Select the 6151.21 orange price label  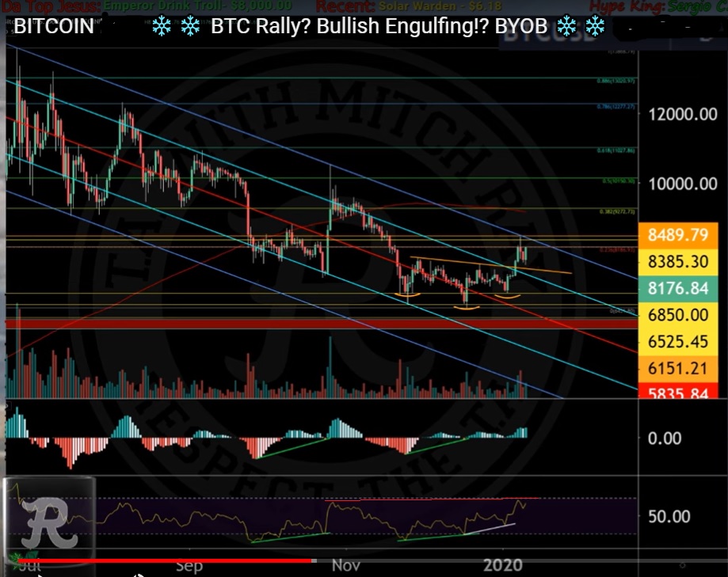pyautogui.click(x=678, y=369)
